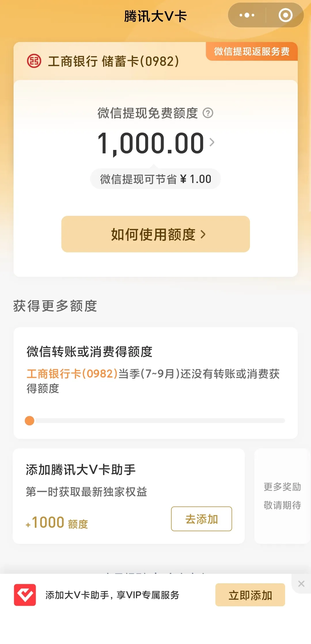Tap the arrow beside 1,000.00
This screenshot has width=311, height=644.
pyautogui.click(x=212, y=142)
